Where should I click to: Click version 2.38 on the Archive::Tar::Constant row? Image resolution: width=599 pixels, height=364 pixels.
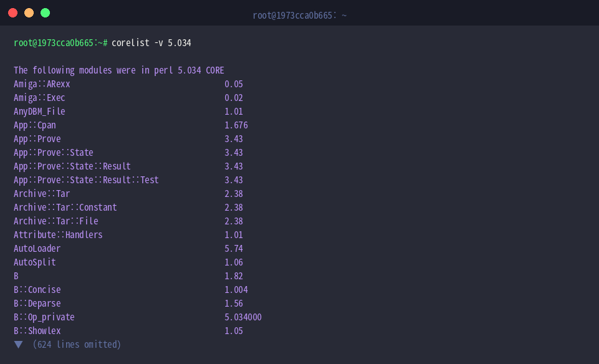pos(234,208)
